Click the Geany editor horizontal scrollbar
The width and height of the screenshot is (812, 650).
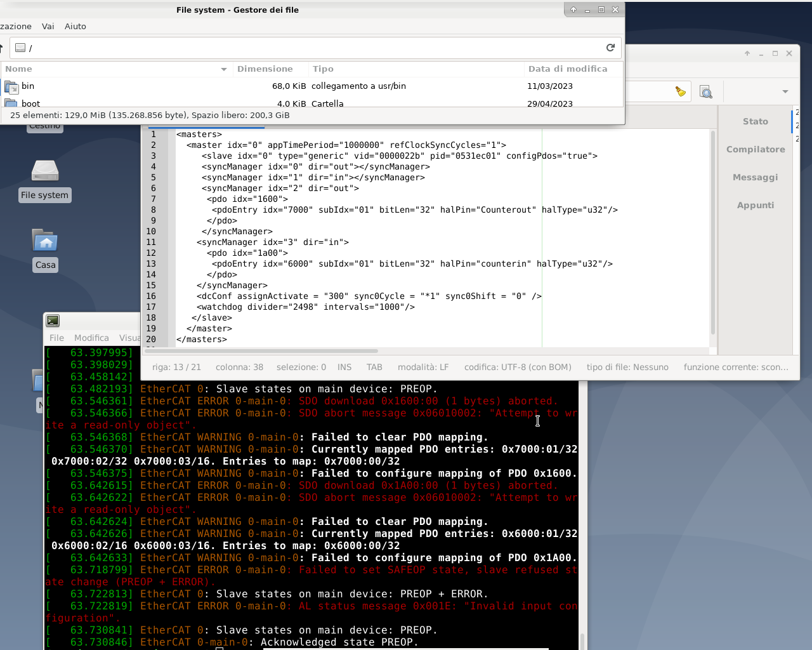[x=261, y=350]
